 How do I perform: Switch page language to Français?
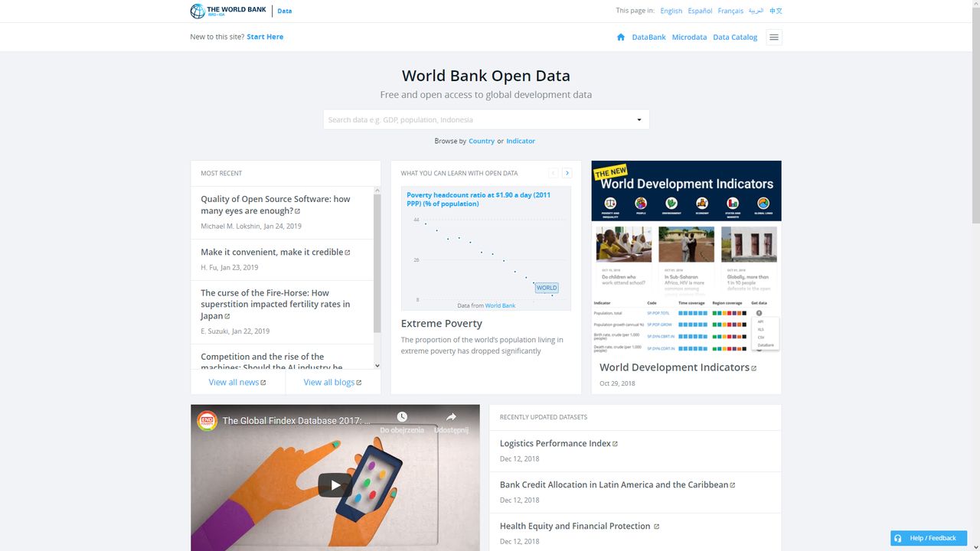pos(730,11)
